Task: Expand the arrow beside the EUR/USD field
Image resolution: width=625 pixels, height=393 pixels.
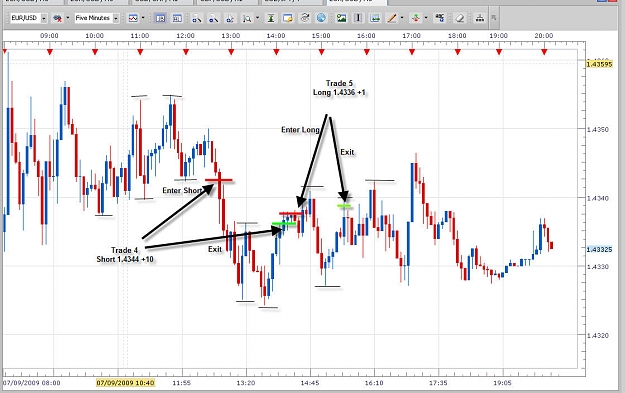Action: pyautogui.click(x=44, y=18)
